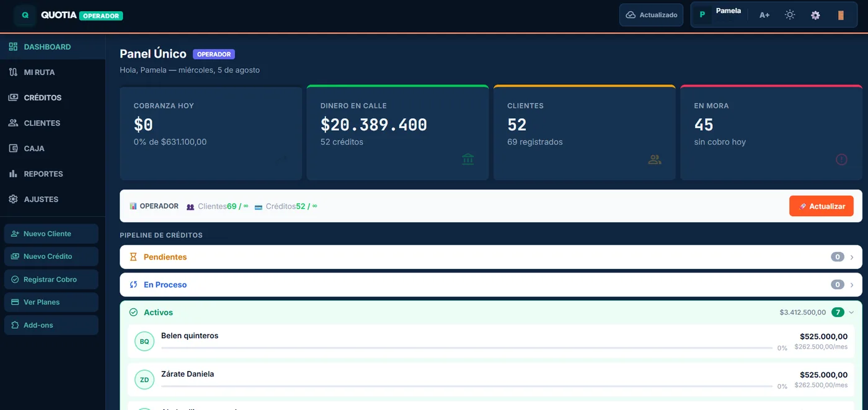
Task: Click the orange Actualizar button
Action: [x=821, y=206]
